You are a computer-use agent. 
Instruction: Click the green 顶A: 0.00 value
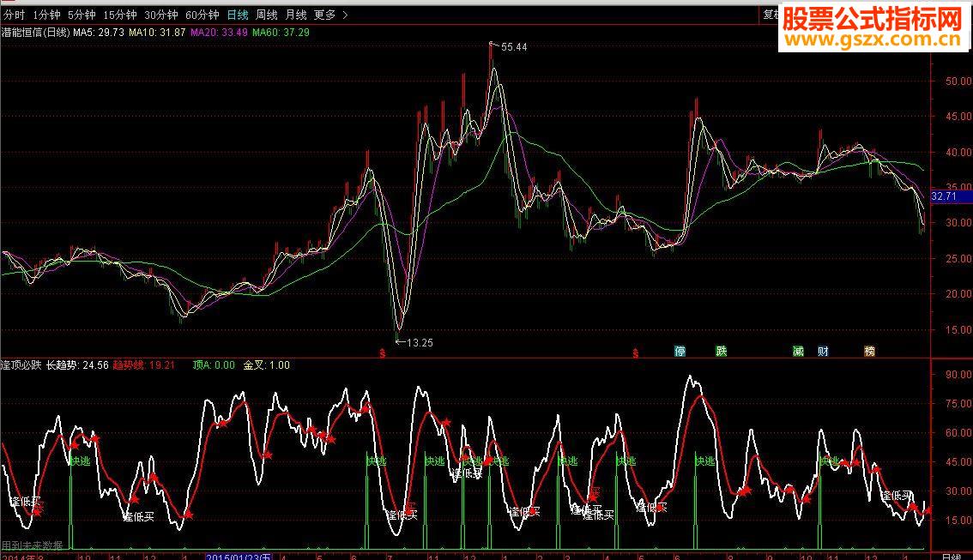pos(214,365)
